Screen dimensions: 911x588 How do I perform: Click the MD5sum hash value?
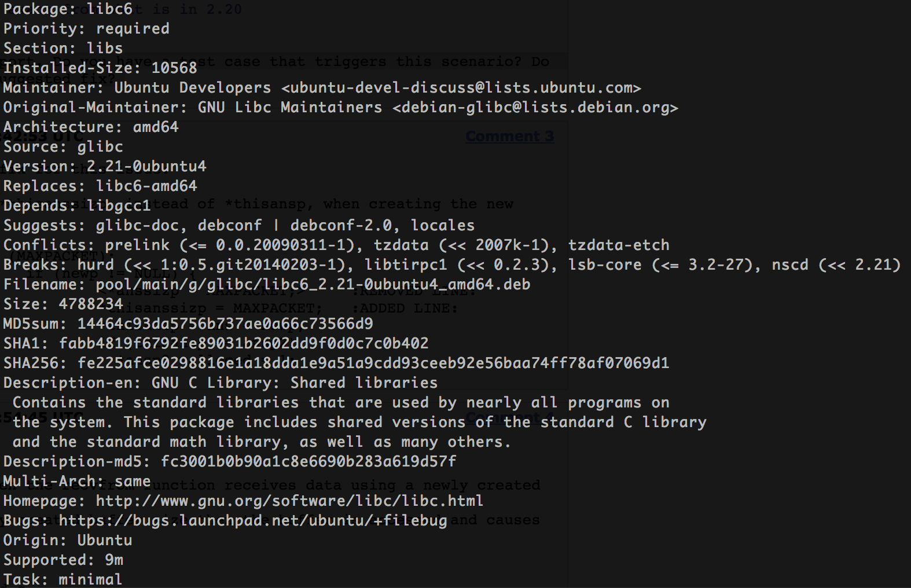[x=225, y=324]
